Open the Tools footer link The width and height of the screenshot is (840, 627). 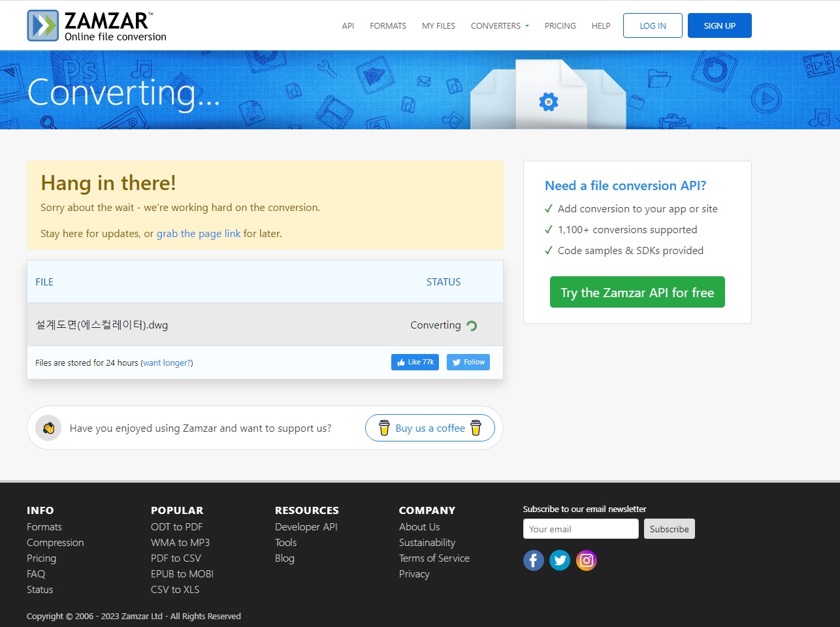click(x=286, y=543)
